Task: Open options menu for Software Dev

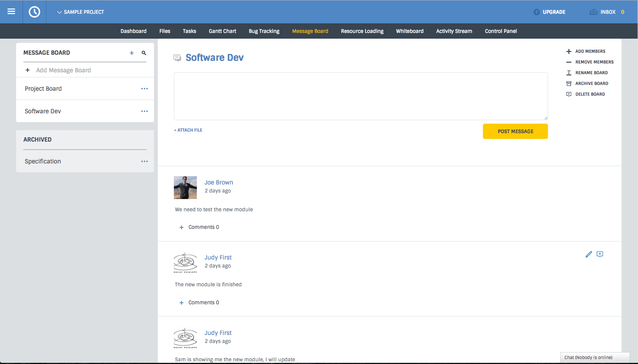Action: tap(144, 111)
